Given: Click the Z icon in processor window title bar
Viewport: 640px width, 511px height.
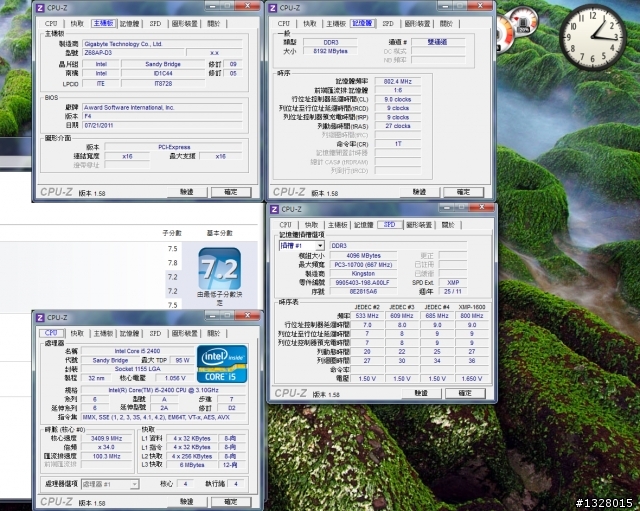Looking at the screenshot, I should point(40,318).
